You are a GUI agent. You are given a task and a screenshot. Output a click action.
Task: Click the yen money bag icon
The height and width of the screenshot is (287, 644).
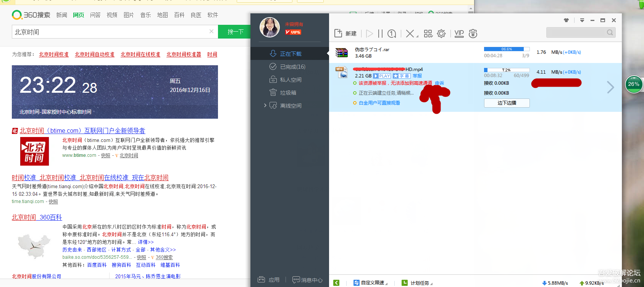pos(473,34)
